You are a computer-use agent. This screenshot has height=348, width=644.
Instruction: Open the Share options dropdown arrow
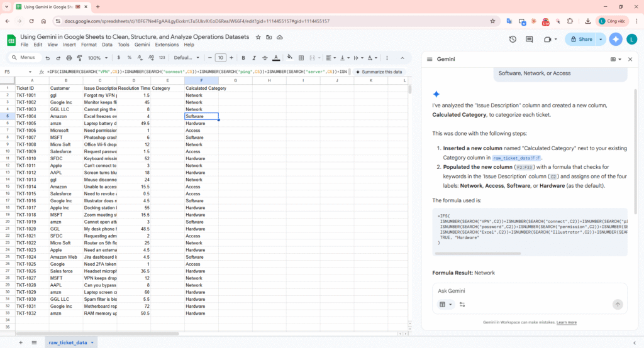pos(601,39)
